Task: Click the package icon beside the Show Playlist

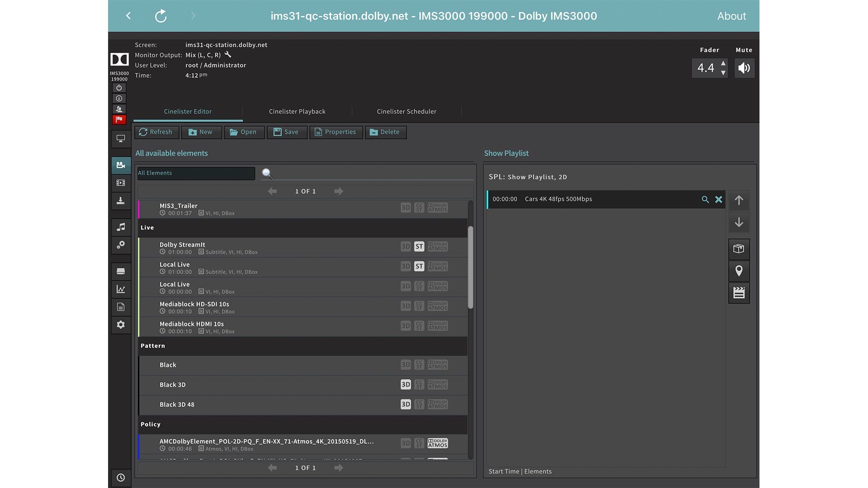Action: (739, 249)
